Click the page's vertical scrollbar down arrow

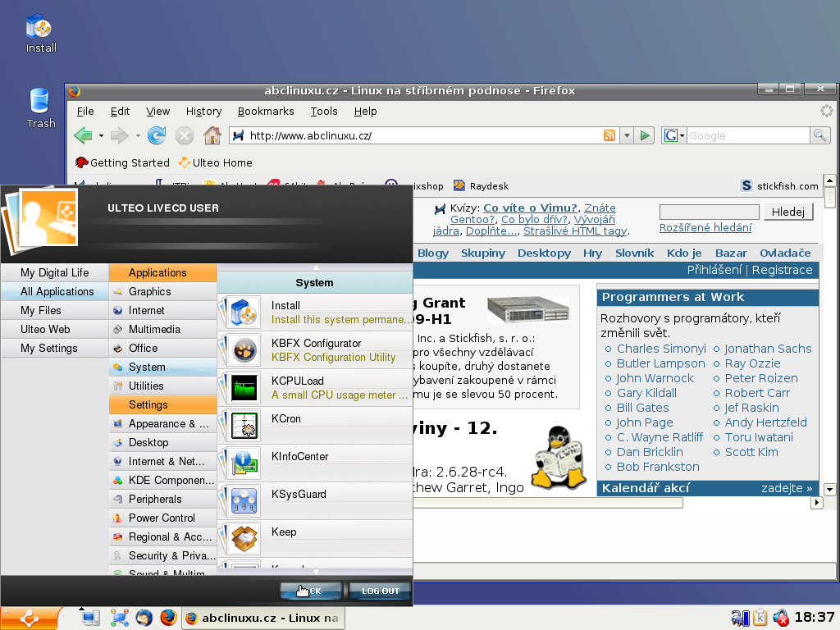(829, 489)
